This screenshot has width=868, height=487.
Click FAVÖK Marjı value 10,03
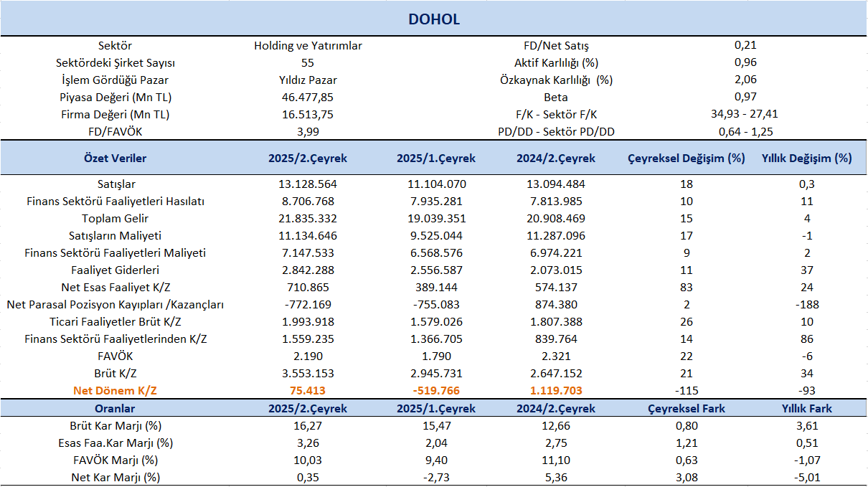pyautogui.click(x=308, y=460)
